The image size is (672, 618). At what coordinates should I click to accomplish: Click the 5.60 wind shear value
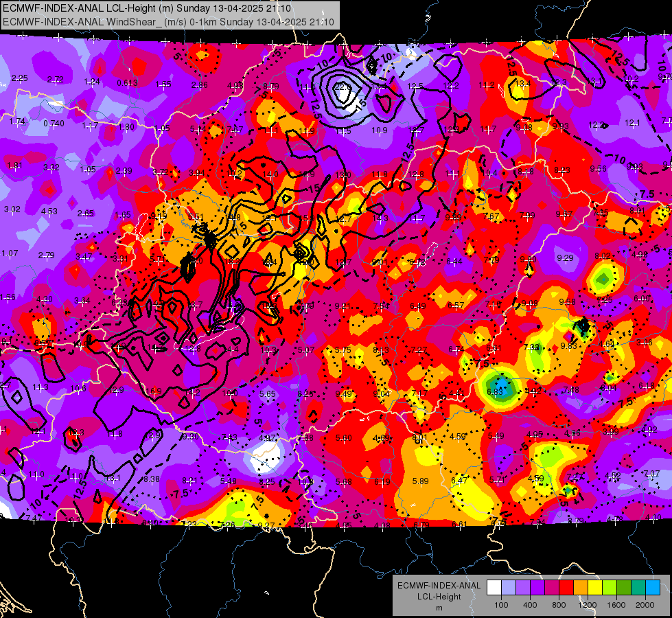click(344, 438)
